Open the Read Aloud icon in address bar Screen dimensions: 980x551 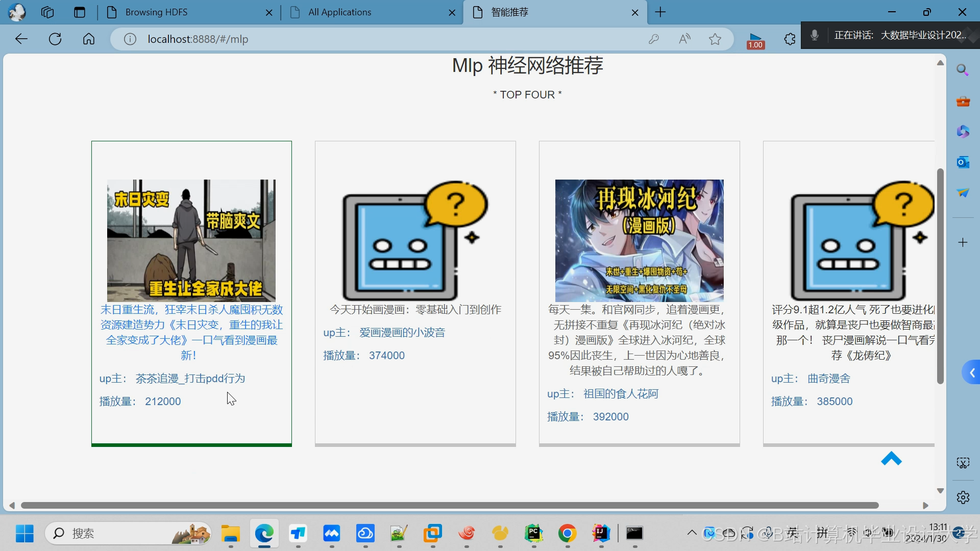click(x=684, y=39)
